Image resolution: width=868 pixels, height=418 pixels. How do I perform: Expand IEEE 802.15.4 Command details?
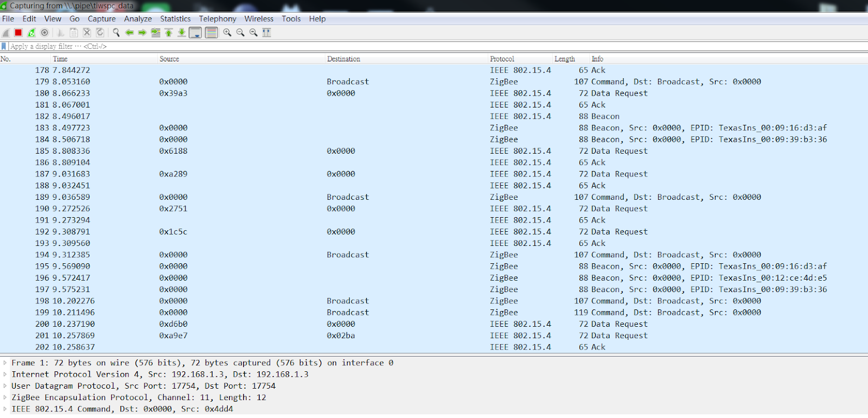pos(5,409)
